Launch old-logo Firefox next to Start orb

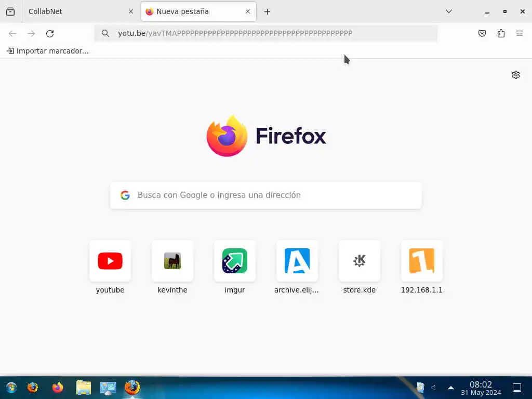(x=33, y=388)
